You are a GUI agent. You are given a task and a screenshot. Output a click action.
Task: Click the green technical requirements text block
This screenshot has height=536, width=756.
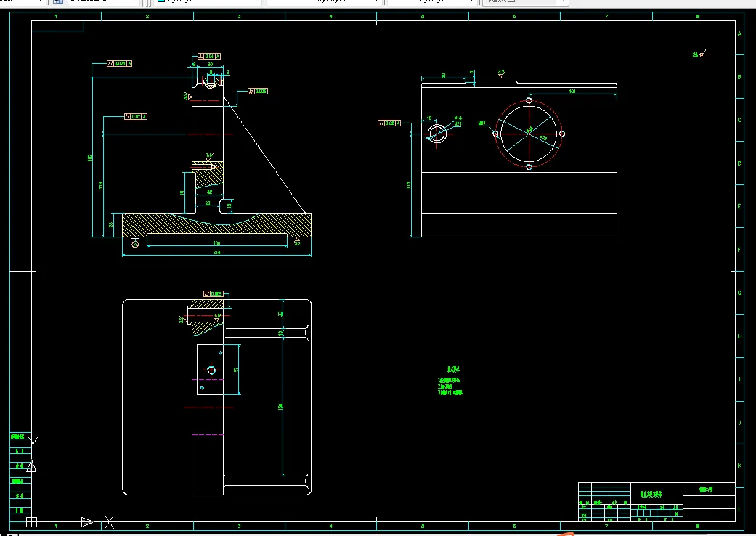450,381
